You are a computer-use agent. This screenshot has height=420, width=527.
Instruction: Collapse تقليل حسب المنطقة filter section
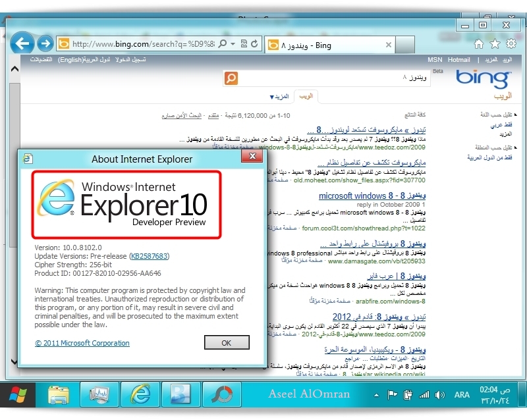click(496, 147)
